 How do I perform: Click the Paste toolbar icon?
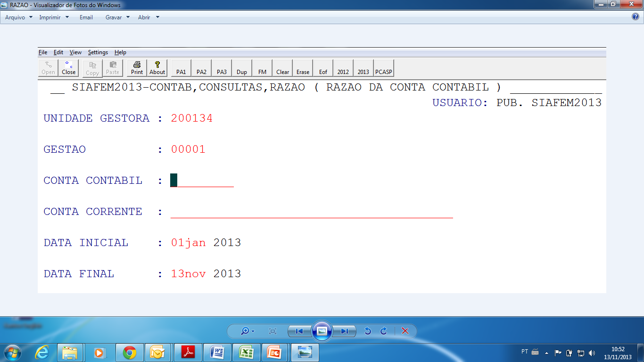(113, 68)
